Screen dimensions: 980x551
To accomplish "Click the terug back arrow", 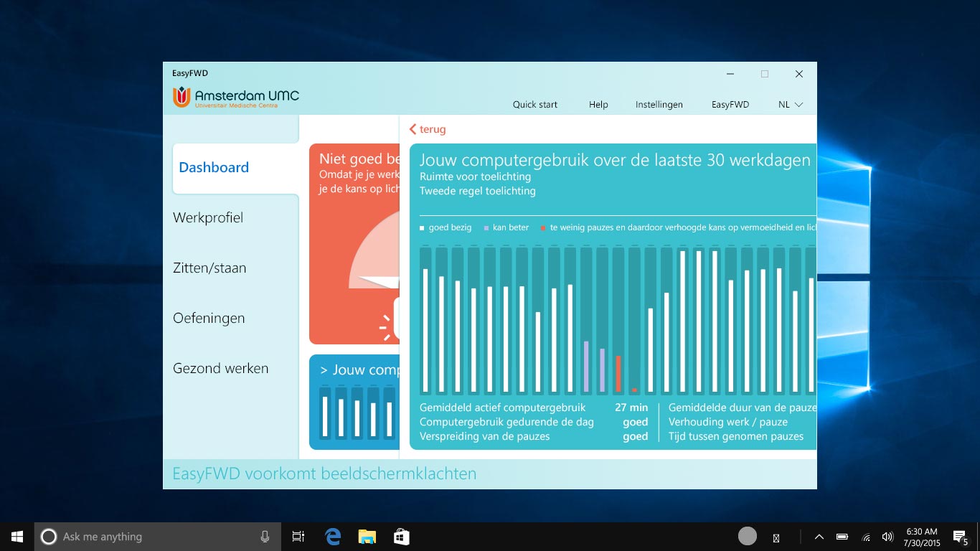I will [x=428, y=129].
